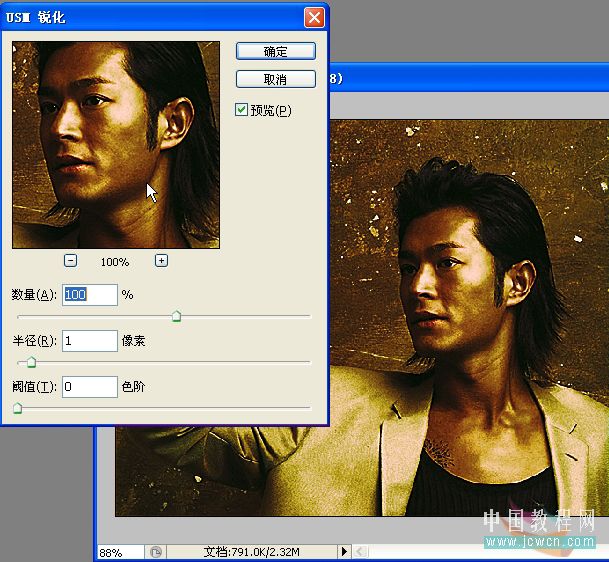Click the 确定 (OK) button
Image resolution: width=609 pixels, height=562 pixels.
point(275,51)
